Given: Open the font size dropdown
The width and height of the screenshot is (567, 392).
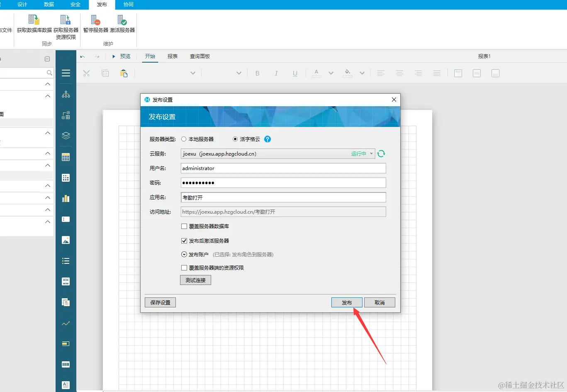Looking at the screenshot, I should (238, 73).
